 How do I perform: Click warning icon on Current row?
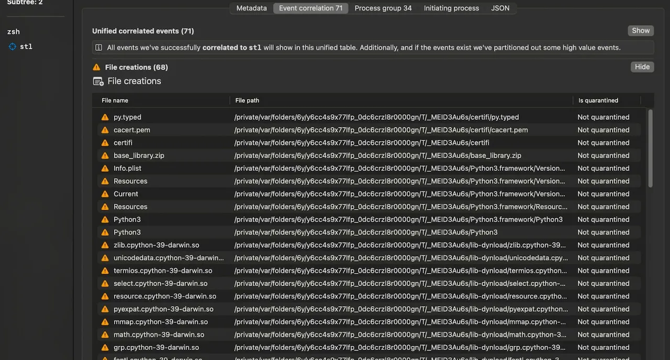[x=105, y=194]
